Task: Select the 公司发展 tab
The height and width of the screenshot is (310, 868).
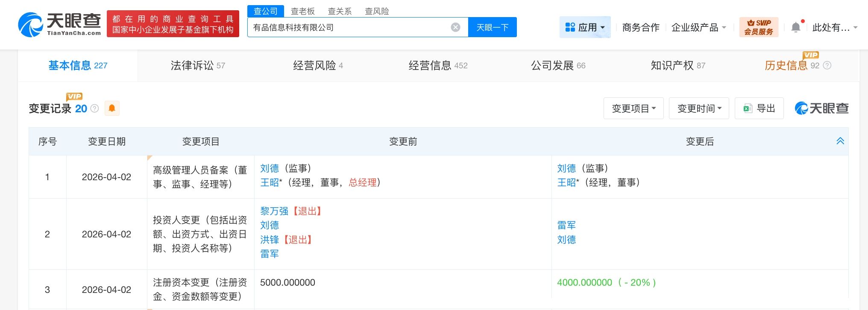Action: (x=558, y=65)
